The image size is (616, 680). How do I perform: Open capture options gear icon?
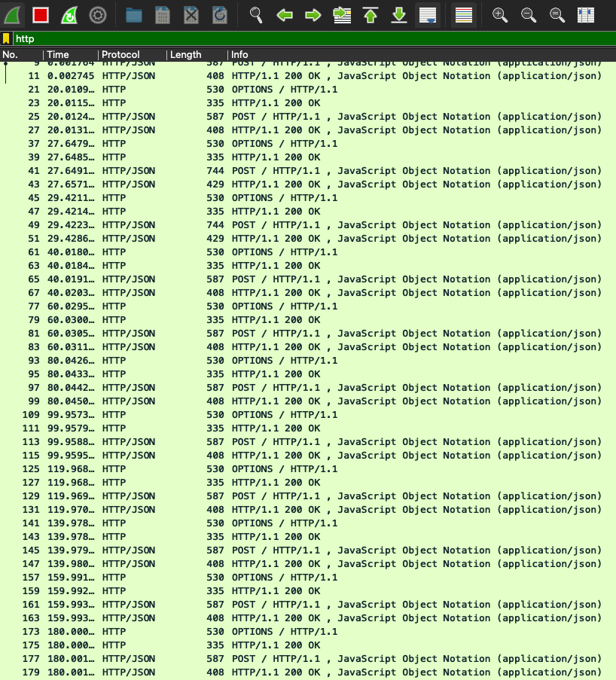(x=97, y=14)
